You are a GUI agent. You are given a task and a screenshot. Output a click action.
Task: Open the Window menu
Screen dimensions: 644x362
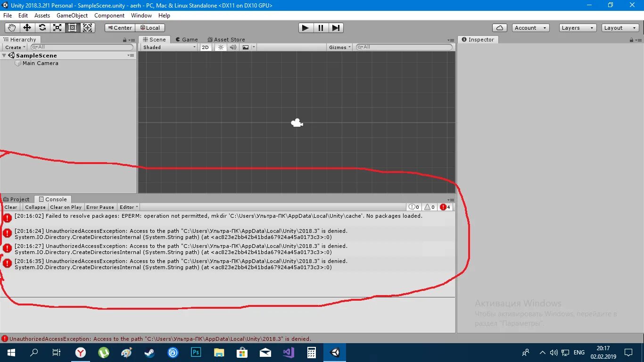pos(141,16)
